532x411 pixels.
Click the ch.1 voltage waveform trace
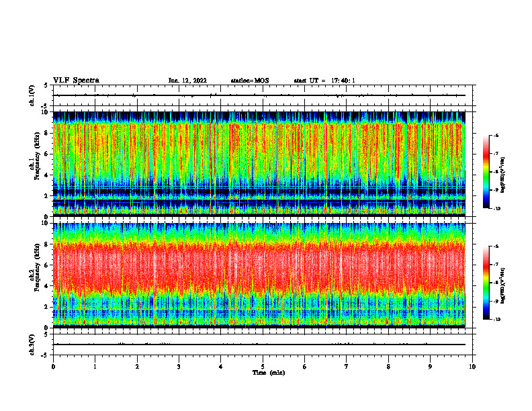tap(259, 95)
